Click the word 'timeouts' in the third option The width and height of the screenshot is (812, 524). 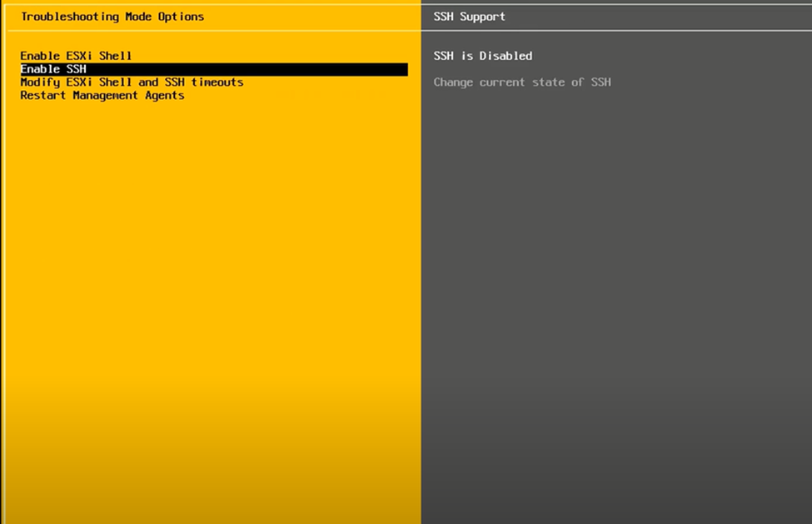point(217,82)
